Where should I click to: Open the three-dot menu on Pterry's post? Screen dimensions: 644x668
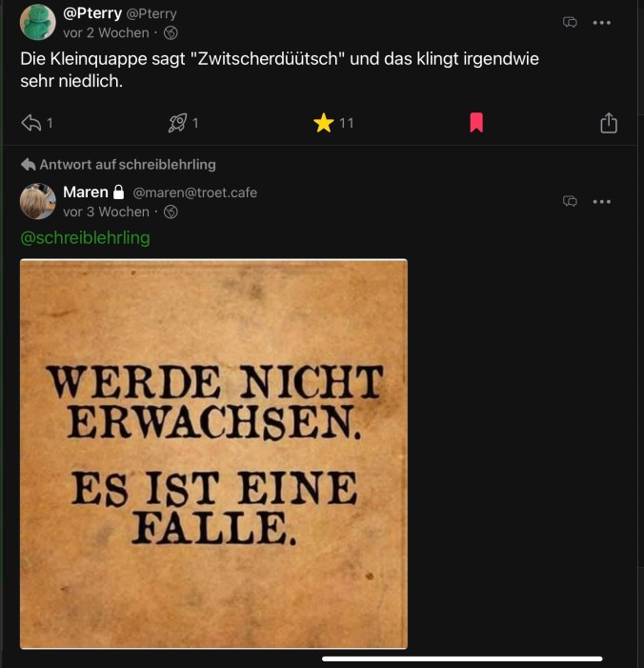tap(602, 23)
